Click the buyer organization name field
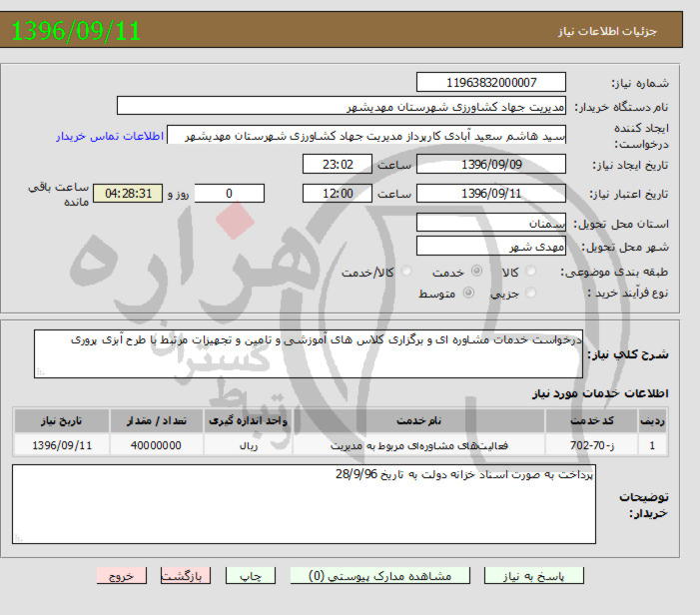Image resolution: width=700 pixels, height=615 pixels. click(342, 106)
